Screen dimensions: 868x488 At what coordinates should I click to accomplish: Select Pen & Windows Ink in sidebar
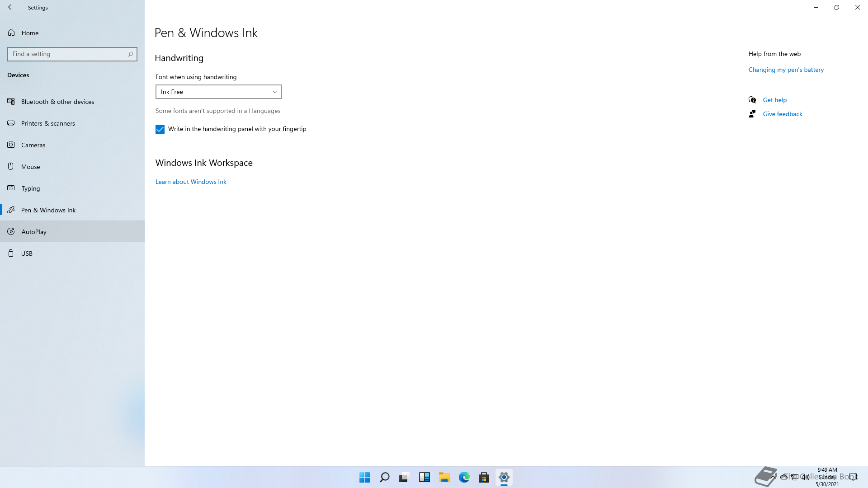click(72, 210)
